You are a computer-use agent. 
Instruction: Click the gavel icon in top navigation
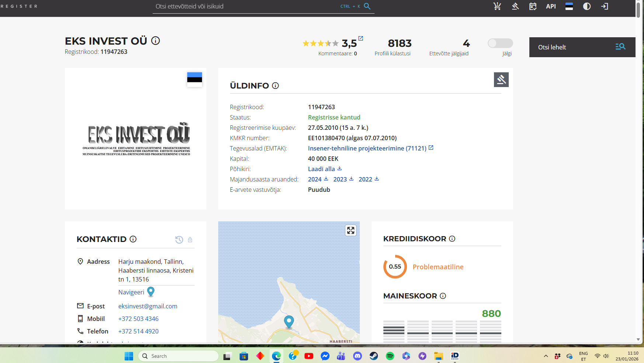[515, 6]
